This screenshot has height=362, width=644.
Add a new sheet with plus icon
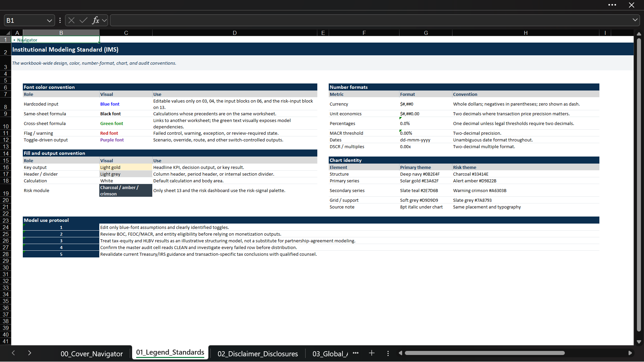point(372,353)
